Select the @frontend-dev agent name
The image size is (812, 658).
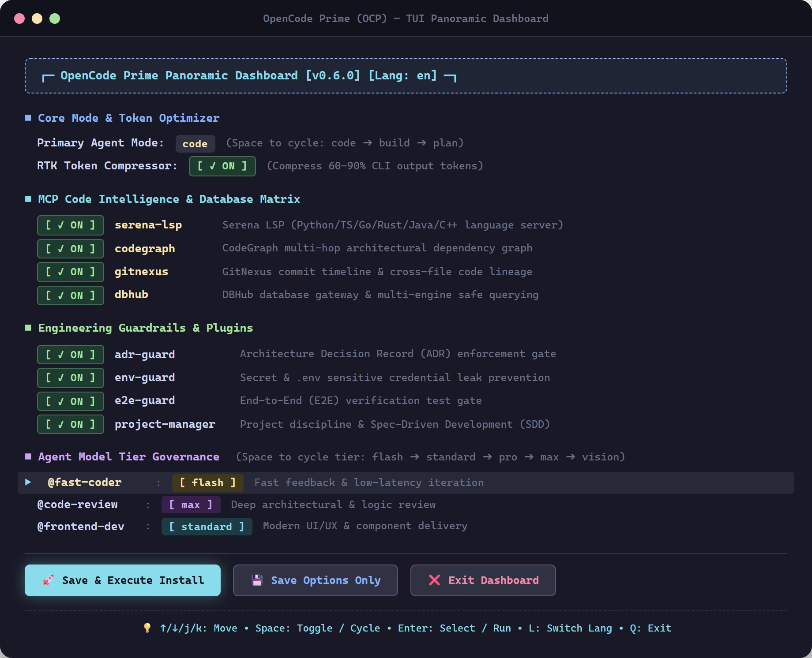[x=81, y=527]
